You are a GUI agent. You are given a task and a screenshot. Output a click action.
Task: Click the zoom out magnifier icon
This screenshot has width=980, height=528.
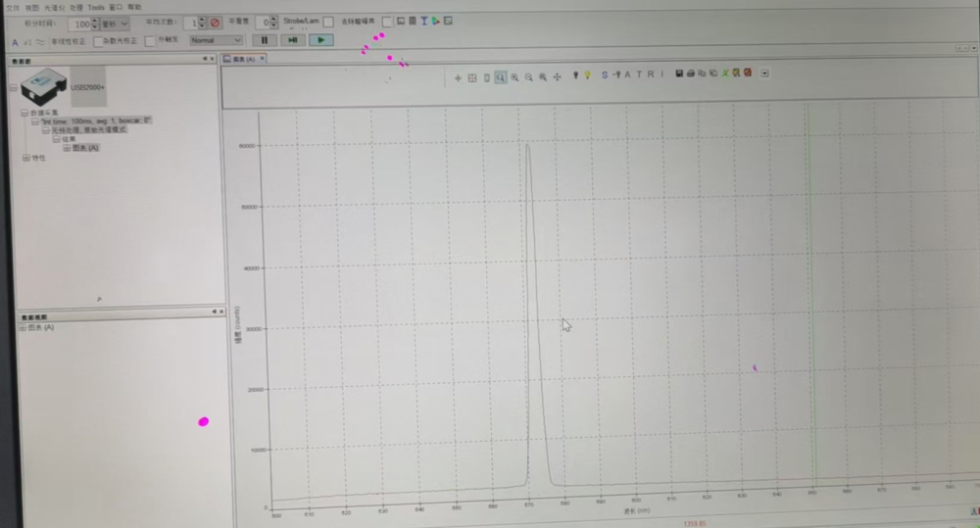point(529,77)
